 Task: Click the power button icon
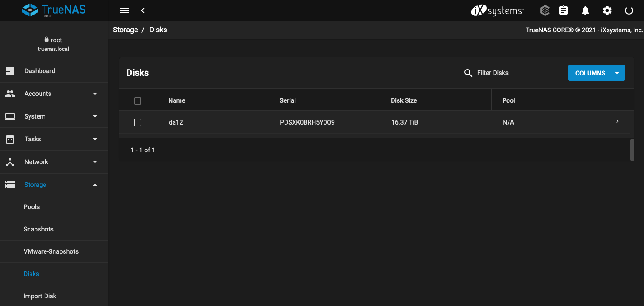(629, 10)
